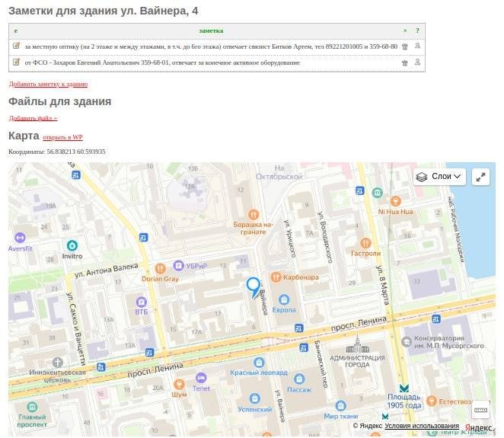Click the 'e' column header in notes
This screenshot has width=504, height=438.
16,30
